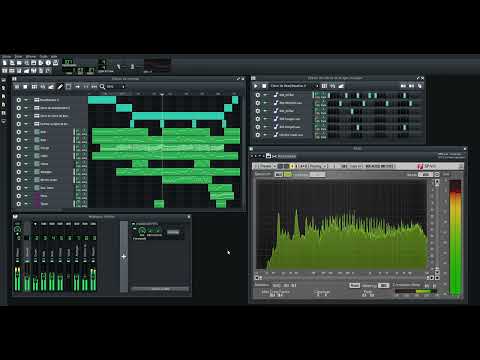This screenshot has width=480, height=360.
Task: Open gear menu of bottom Song Editor track
Action: coord(19,204)
